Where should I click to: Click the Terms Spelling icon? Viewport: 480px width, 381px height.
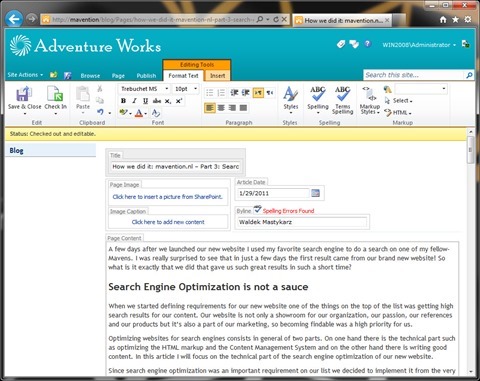(x=342, y=94)
